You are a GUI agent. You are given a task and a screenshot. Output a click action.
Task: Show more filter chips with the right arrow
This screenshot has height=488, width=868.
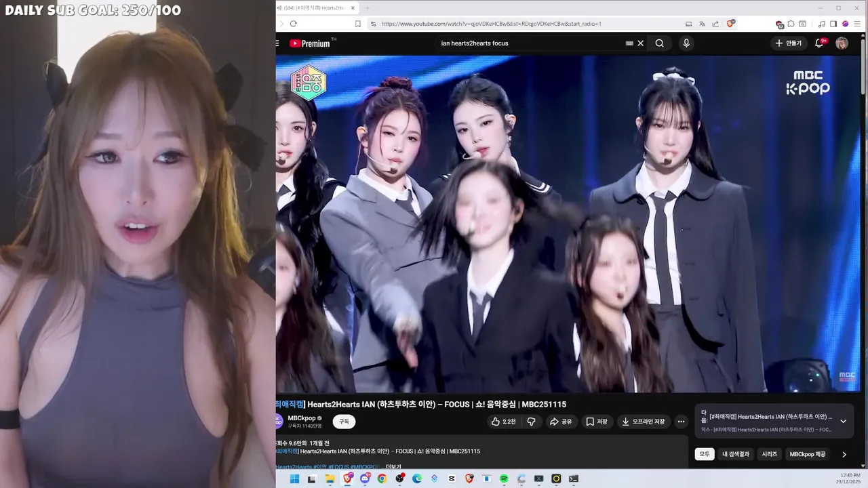(844, 454)
